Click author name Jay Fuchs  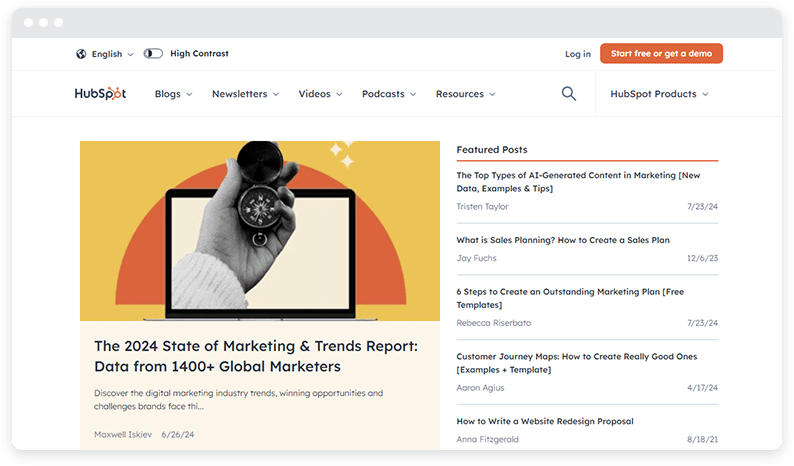click(477, 258)
